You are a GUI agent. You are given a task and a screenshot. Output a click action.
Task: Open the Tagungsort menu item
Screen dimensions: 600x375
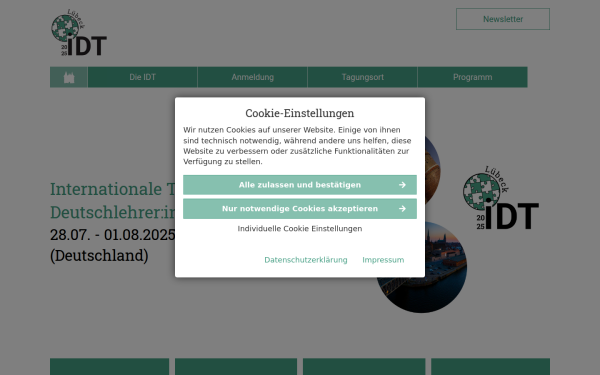[363, 77]
